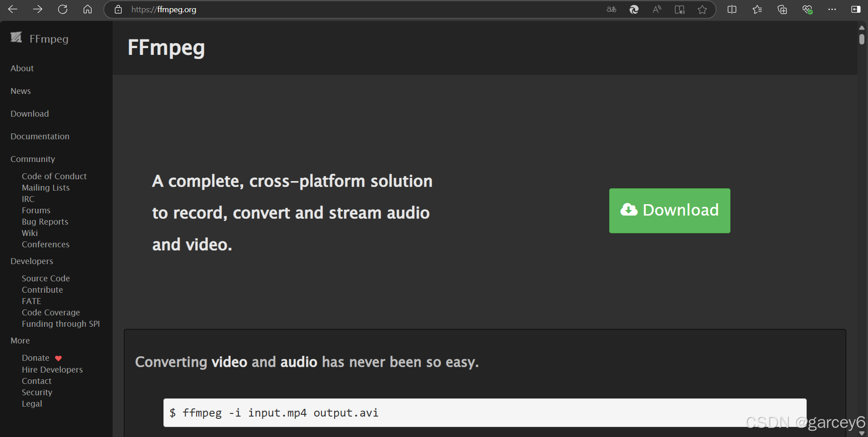This screenshot has width=868, height=437.
Task: Open the Community section
Action: [x=33, y=159]
